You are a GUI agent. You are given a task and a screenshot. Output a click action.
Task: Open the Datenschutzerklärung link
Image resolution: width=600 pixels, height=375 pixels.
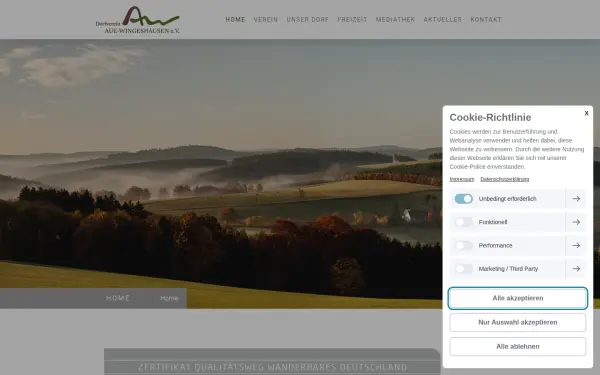[x=504, y=179]
